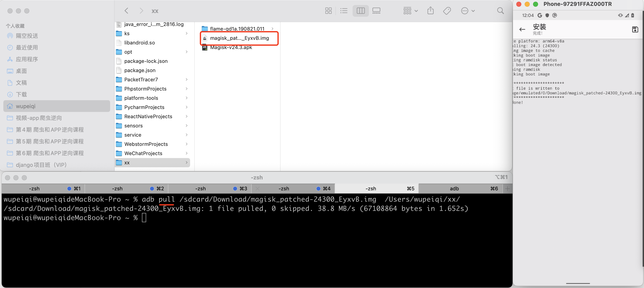The height and width of the screenshot is (288, 644).
Task: Select libandroid.so file
Action: [x=152, y=43]
